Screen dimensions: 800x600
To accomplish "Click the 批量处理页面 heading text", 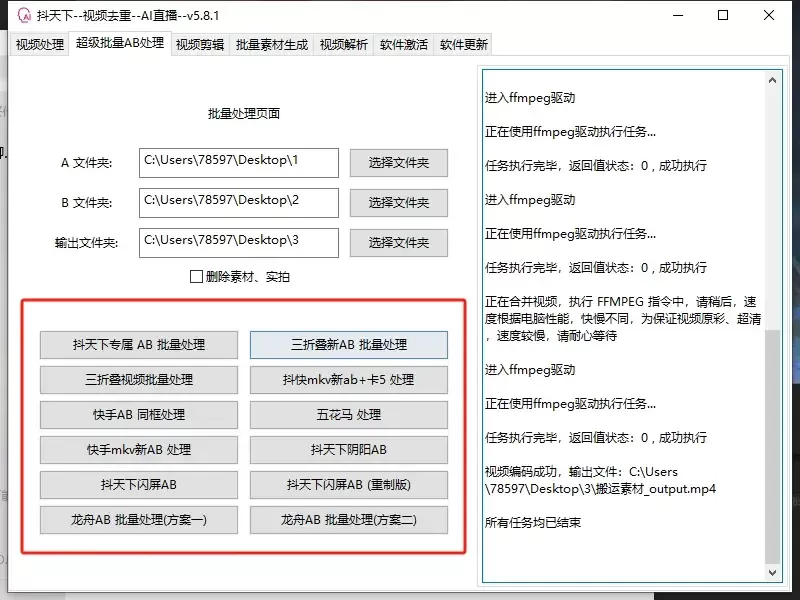I will (244, 113).
